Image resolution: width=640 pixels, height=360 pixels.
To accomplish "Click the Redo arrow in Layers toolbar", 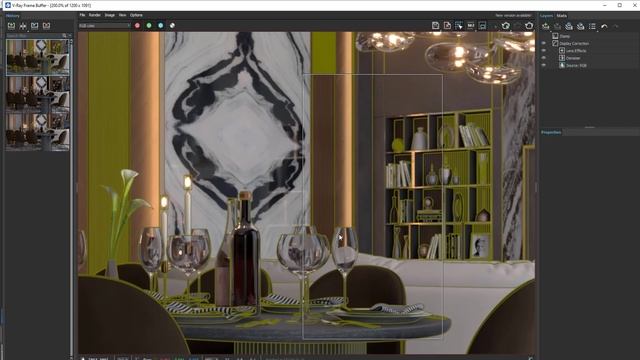I will (616, 27).
